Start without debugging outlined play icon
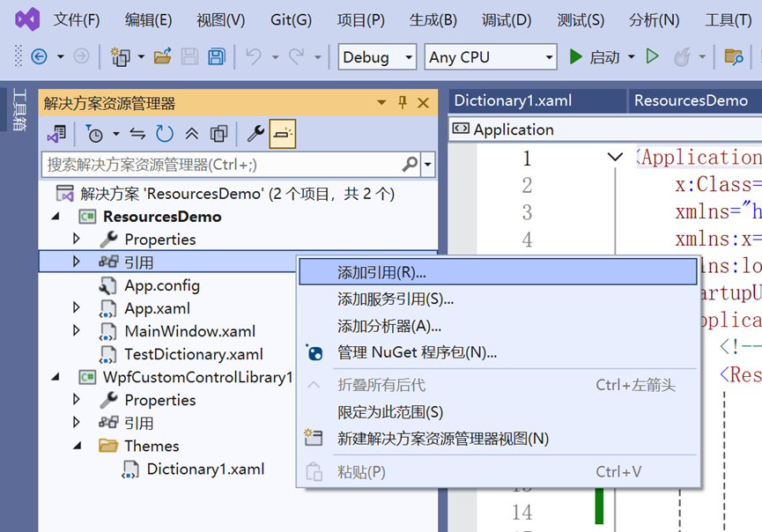 point(652,57)
